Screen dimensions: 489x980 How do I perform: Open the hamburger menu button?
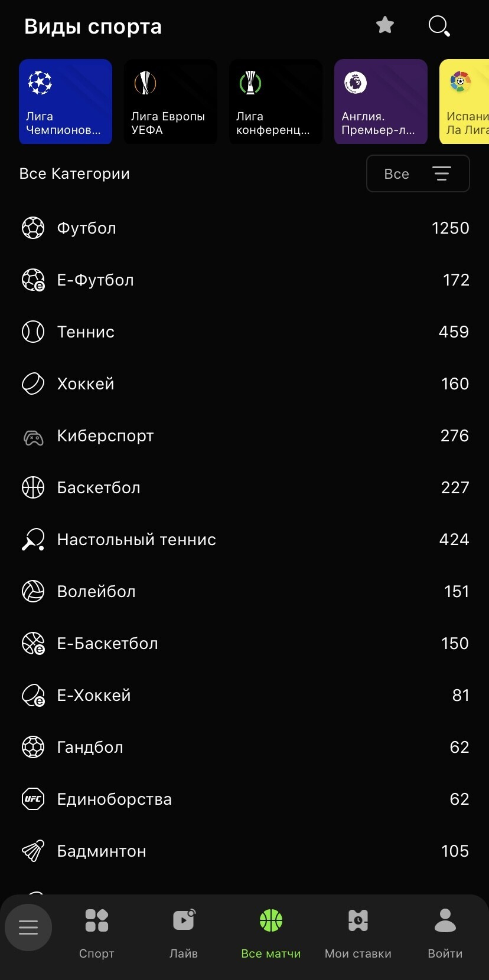point(28,927)
